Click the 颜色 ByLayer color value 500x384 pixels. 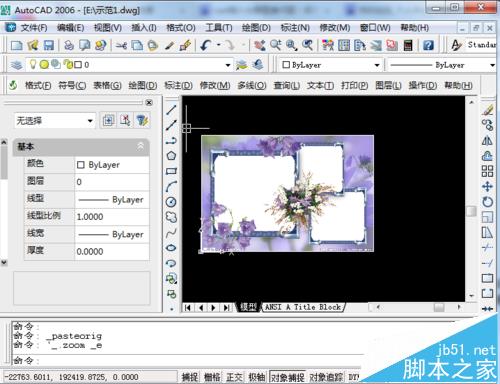[112, 165]
